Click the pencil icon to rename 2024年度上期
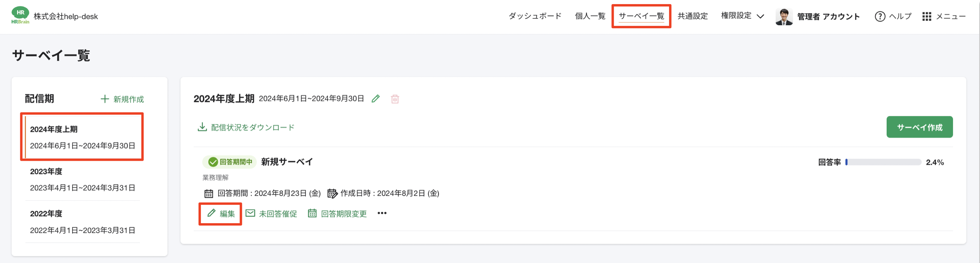The image size is (980, 263). [376, 98]
